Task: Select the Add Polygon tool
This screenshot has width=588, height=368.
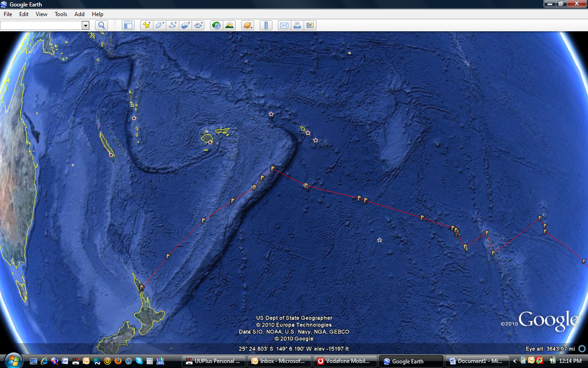Action: coord(159,25)
